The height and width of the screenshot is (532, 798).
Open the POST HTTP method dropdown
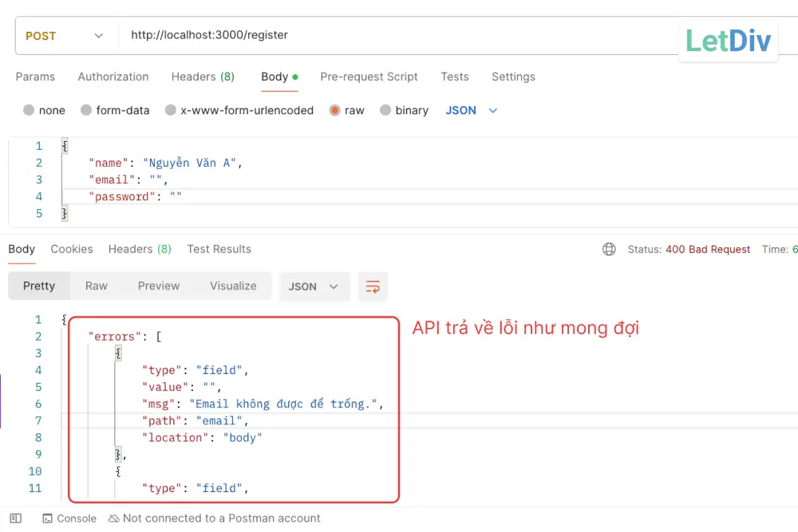tap(64, 36)
